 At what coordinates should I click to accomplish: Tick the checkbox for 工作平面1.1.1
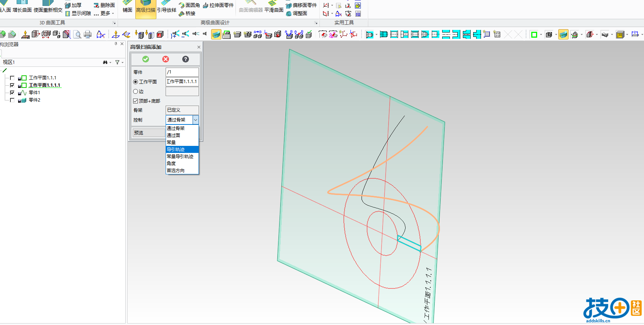pyautogui.click(x=12, y=78)
